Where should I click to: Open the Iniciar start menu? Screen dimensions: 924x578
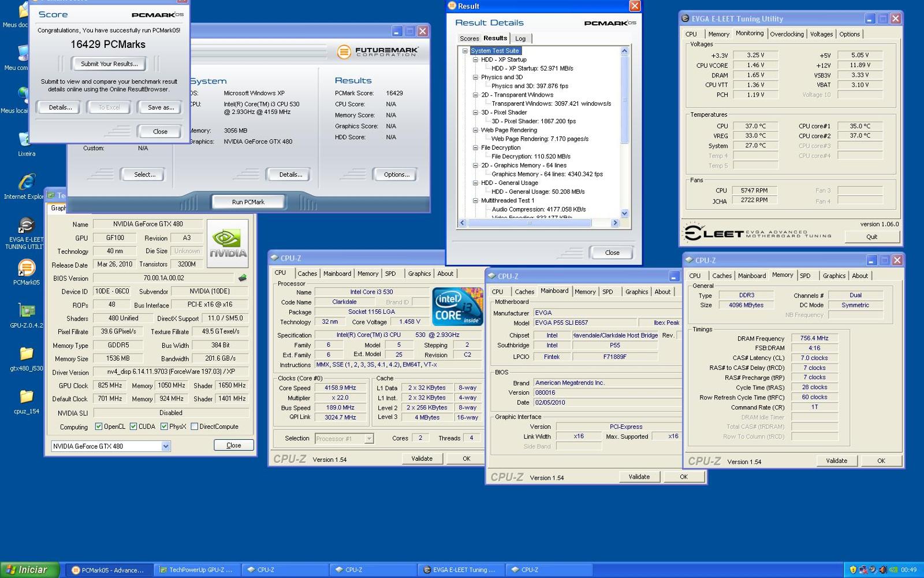[x=29, y=570]
